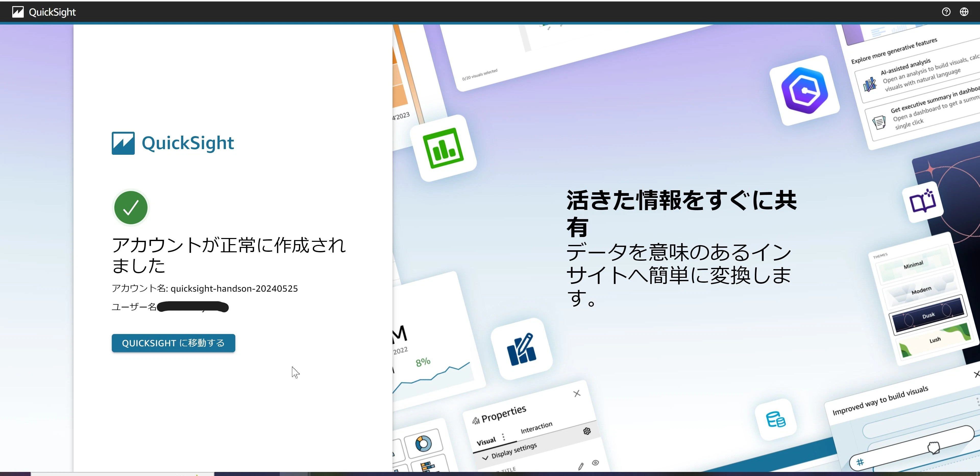Select the headline 活きた情報をすぐに共有
980x476 pixels.
pos(681,213)
